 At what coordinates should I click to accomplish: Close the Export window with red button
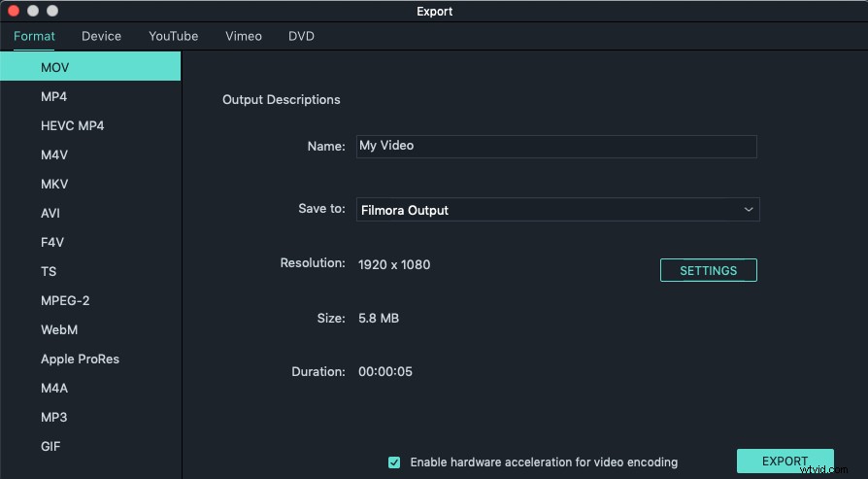click(x=14, y=11)
